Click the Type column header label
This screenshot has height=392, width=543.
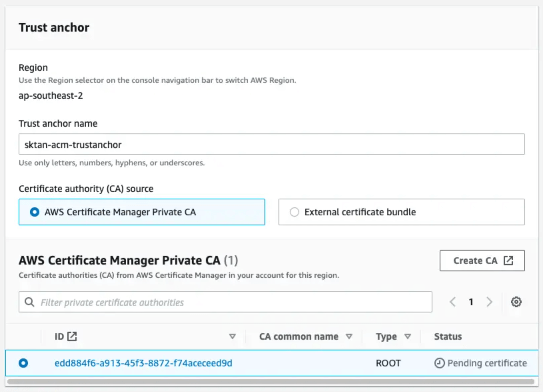click(386, 336)
